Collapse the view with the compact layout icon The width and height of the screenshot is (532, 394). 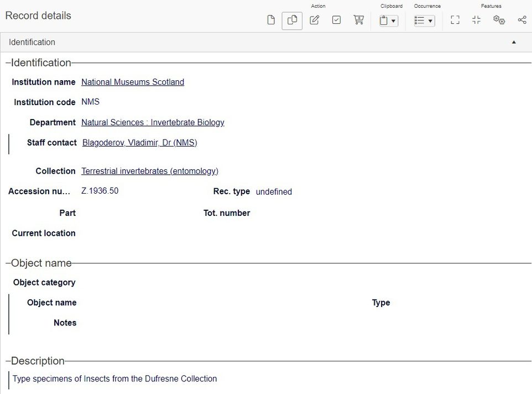tap(476, 19)
